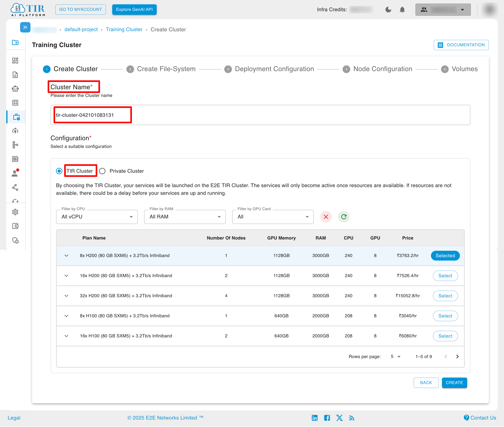Expand the sidebar with double-chevron button
Screen dimensions: 504x427
click(25, 27)
